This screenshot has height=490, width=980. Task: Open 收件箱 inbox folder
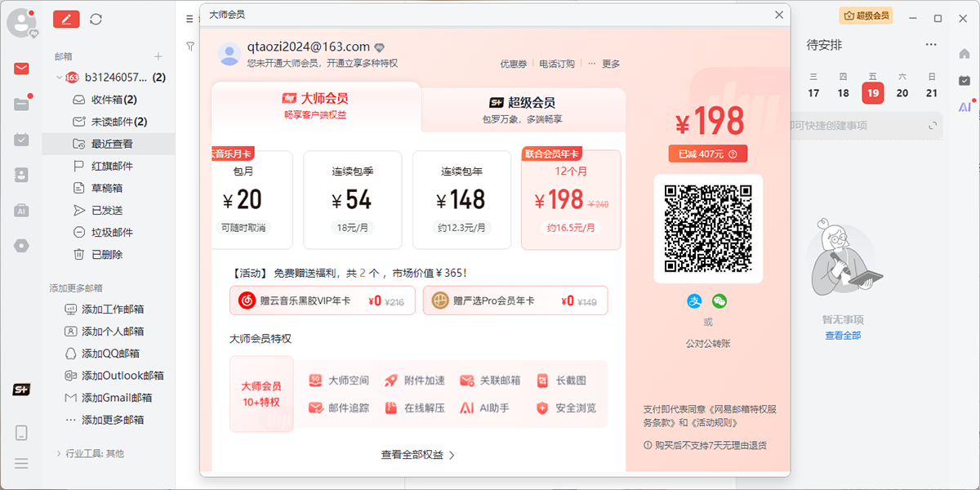pos(109,100)
